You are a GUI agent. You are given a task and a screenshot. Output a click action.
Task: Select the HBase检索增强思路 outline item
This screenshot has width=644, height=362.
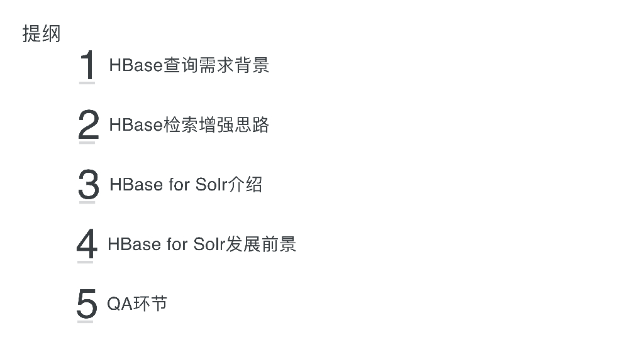(189, 125)
